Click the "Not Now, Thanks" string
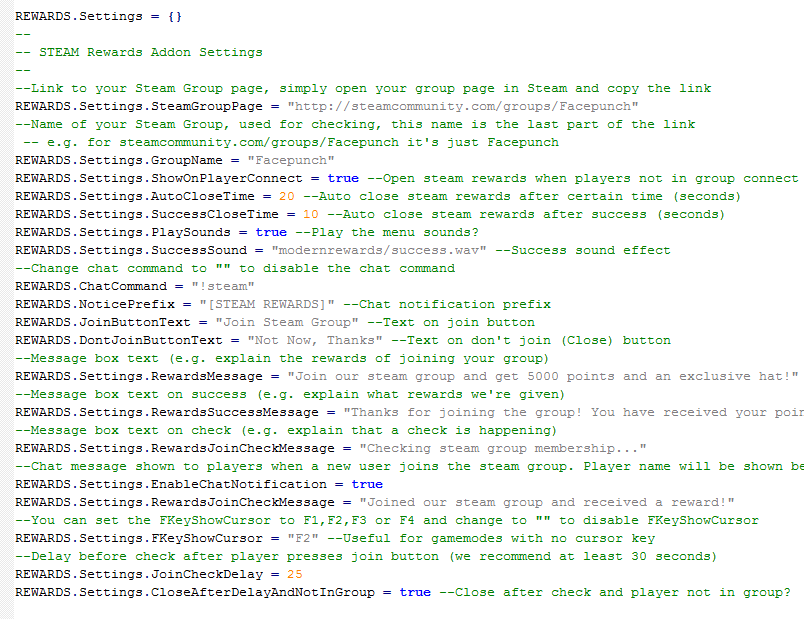 315,340
